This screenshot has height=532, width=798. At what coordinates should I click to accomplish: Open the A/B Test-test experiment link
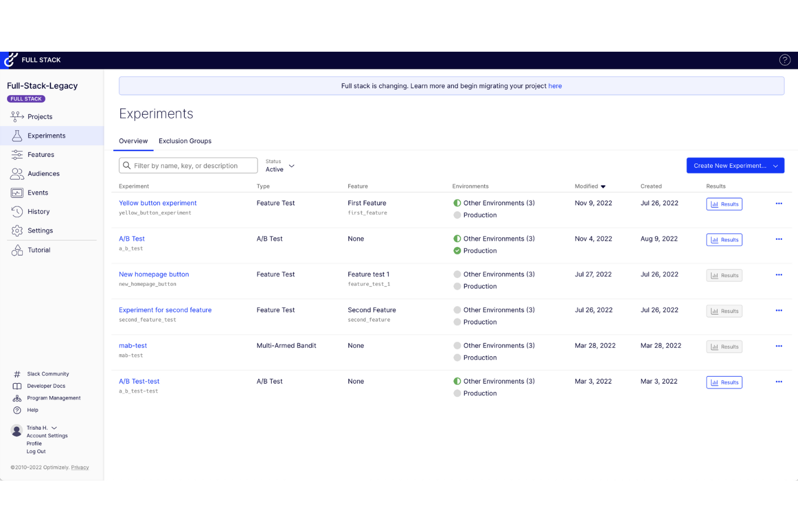click(139, 381)
